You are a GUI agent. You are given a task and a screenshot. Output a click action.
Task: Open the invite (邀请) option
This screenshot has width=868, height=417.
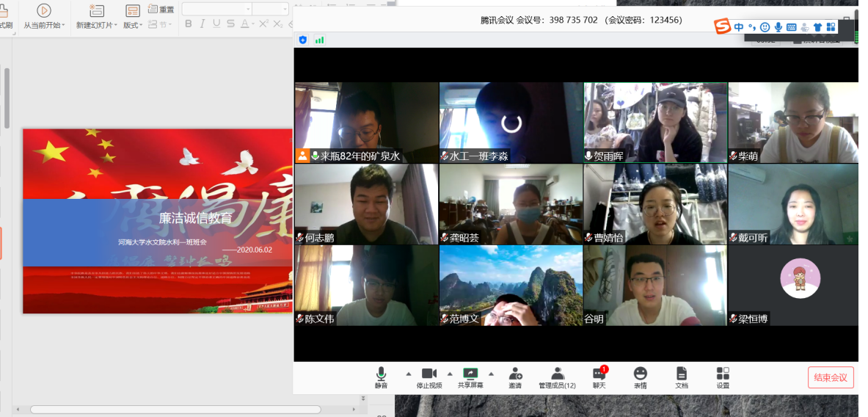coord(515,377)
